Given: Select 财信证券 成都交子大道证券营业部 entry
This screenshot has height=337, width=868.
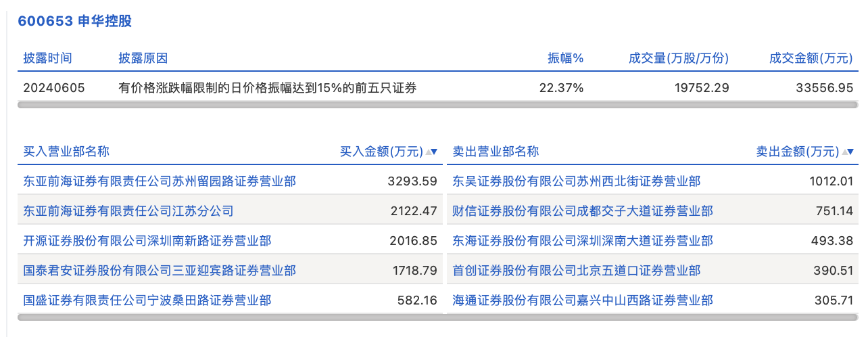Looking at the screenshot, I should [583, 211].
